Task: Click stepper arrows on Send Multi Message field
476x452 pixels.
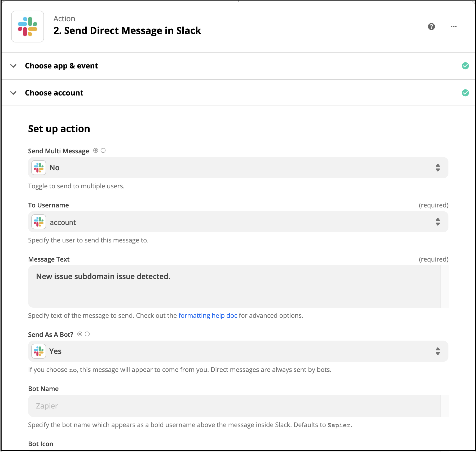Action: [x=438, y=168]
